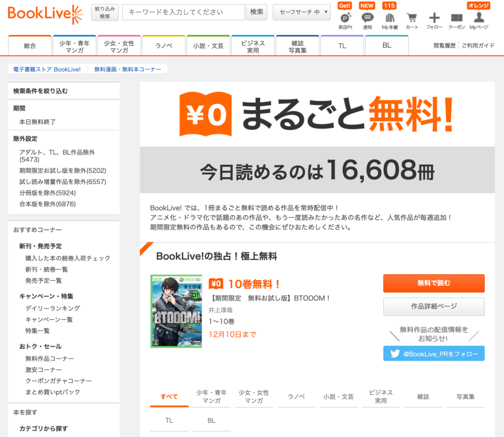
Task: Filter by 本日無料終了
Action: click(37, 122)
